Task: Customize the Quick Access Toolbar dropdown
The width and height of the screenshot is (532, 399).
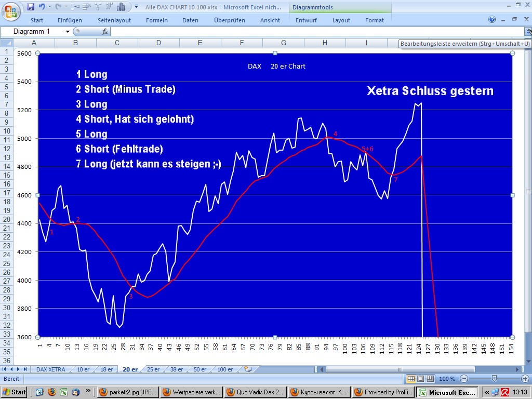Action: tap(136, 6)
